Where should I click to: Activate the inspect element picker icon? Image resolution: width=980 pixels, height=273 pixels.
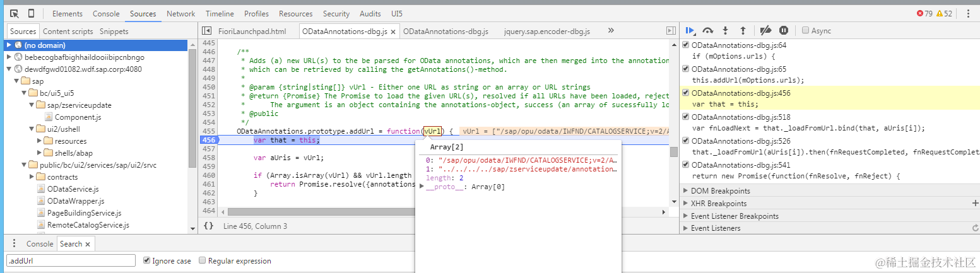[14, 13]
